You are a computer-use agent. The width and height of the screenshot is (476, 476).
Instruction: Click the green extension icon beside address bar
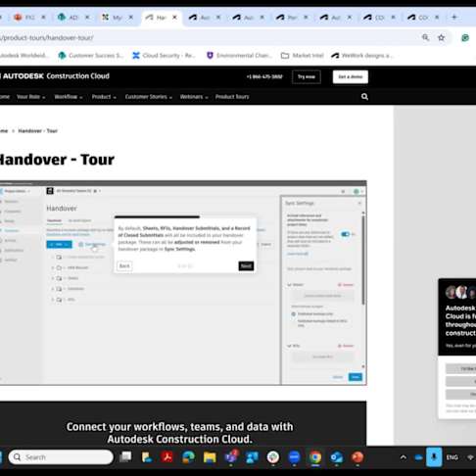click(x=465, y=38)
